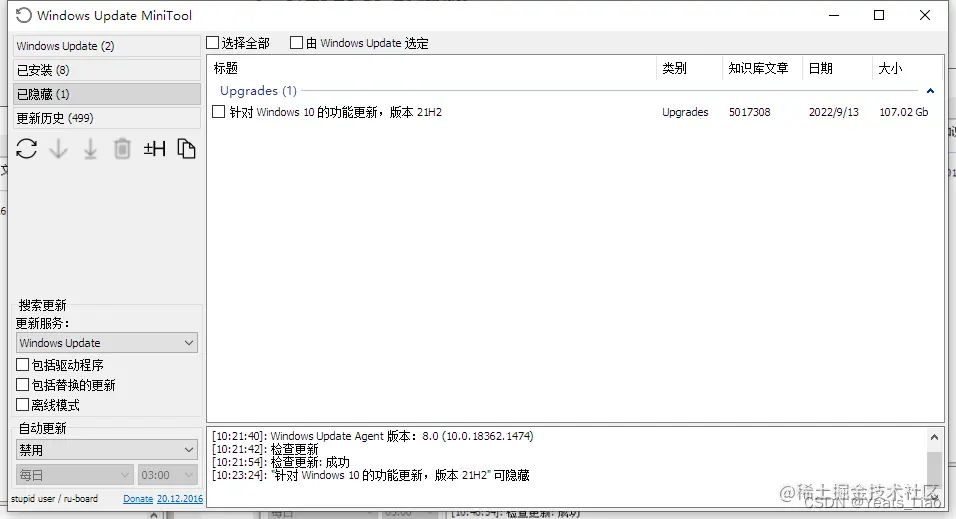Click the 107.02 Gb size cell
The image size is (956, 519).
coord(904,112)
